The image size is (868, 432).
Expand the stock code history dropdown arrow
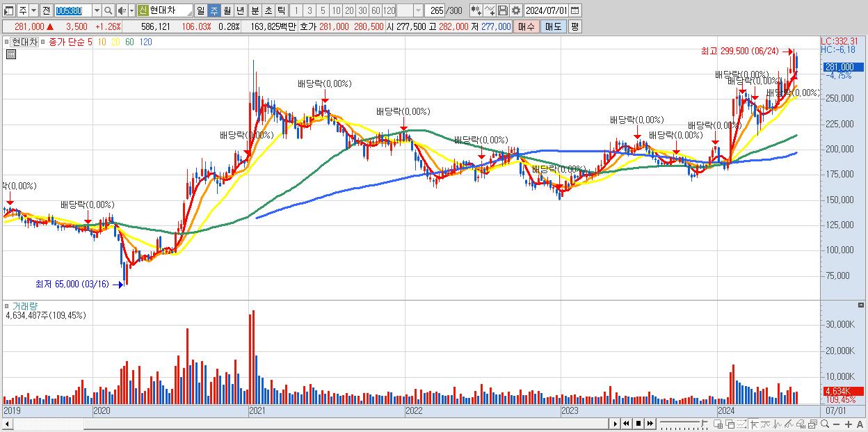point(97,10)
